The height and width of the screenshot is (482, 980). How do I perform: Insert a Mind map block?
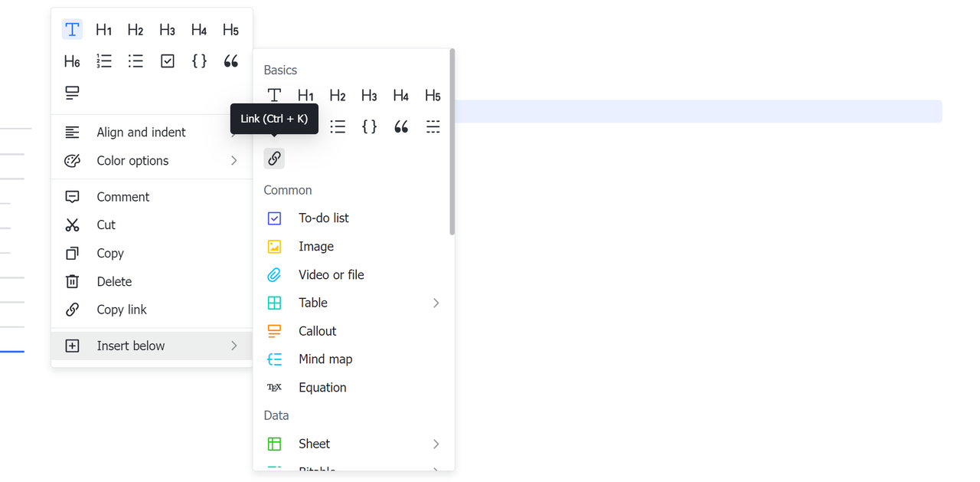[352, 359]
